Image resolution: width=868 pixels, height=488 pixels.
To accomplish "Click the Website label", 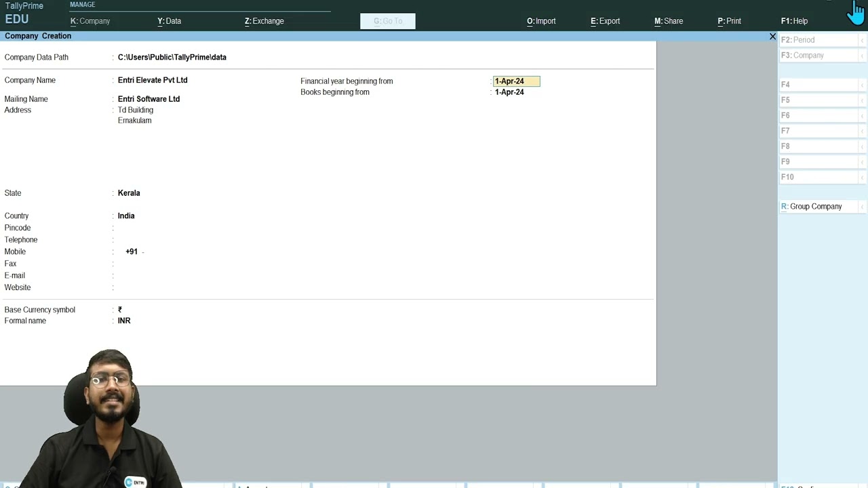I will (18, 287).
